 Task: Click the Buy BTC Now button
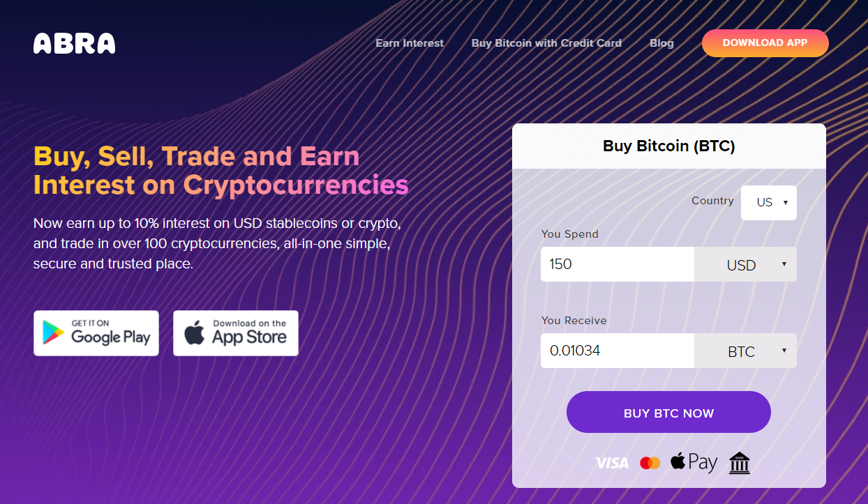(668, 412)
